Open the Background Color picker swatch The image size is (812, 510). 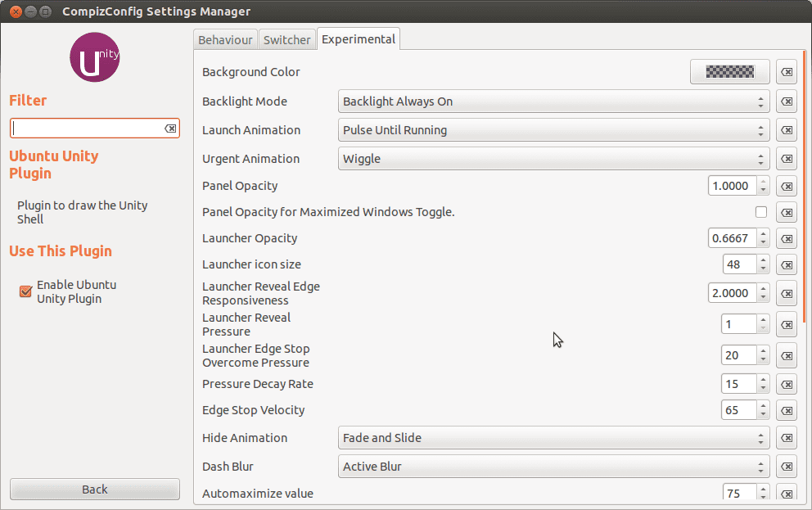729,72
